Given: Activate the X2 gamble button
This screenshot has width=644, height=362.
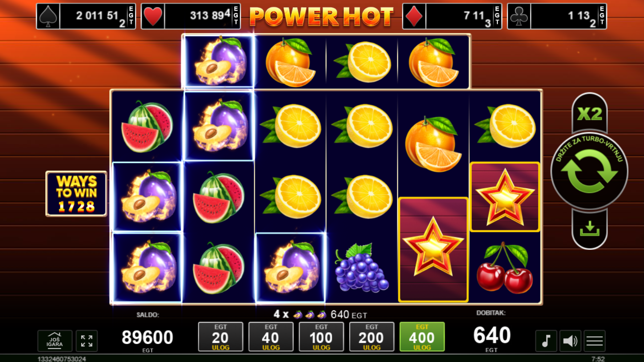Looking at the screenshot, I should coord(590,113).
